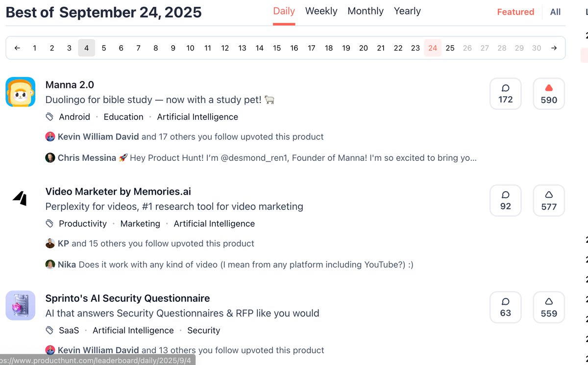Open Sprinto's Artificial Intelligence tag
This screenshot has width=588, height=365.
[x=133, y=331]
